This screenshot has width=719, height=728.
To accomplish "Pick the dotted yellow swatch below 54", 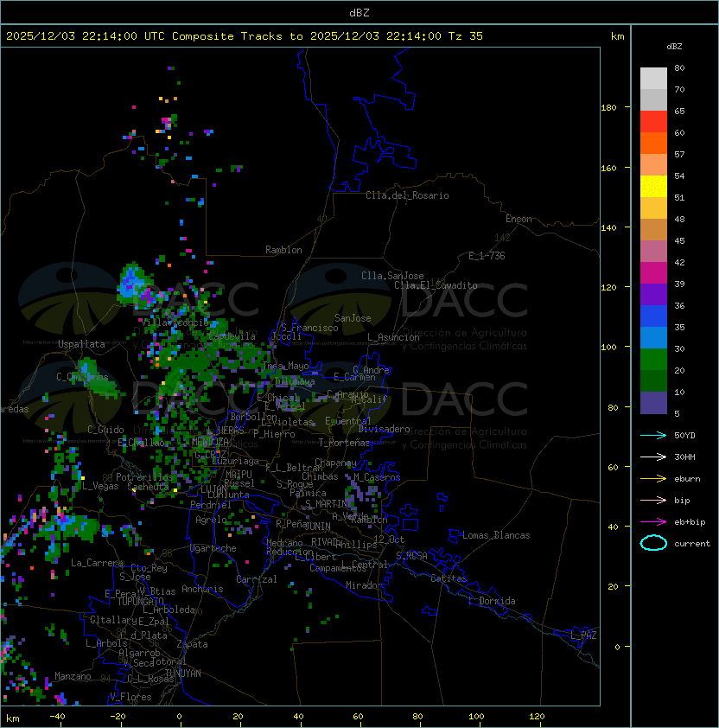I will pyautogui.click(x=653, y=187).
